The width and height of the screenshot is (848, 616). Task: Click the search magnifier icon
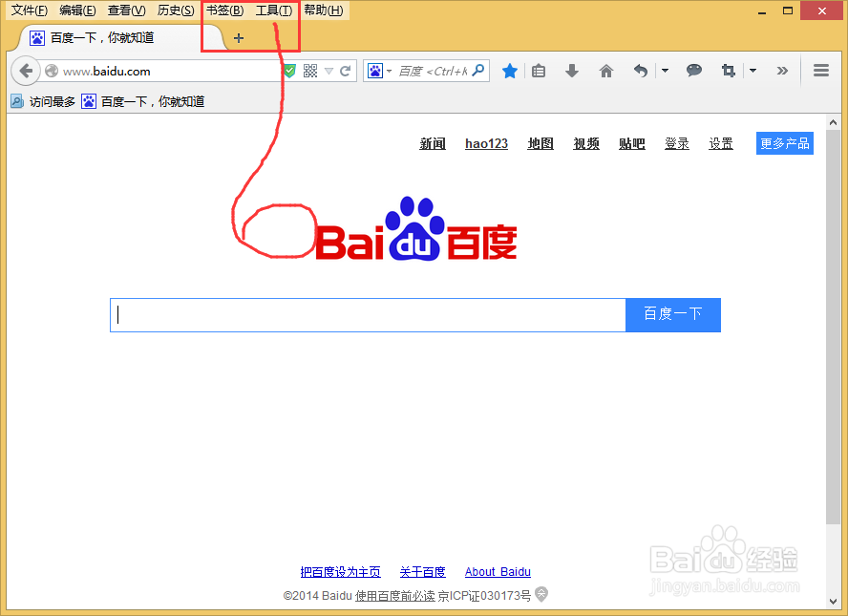478,71
